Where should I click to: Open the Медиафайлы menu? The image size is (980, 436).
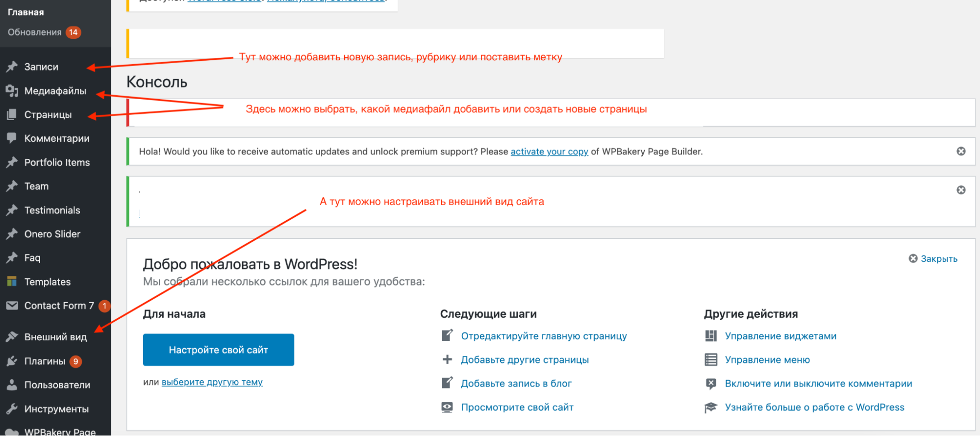point(55,91)
